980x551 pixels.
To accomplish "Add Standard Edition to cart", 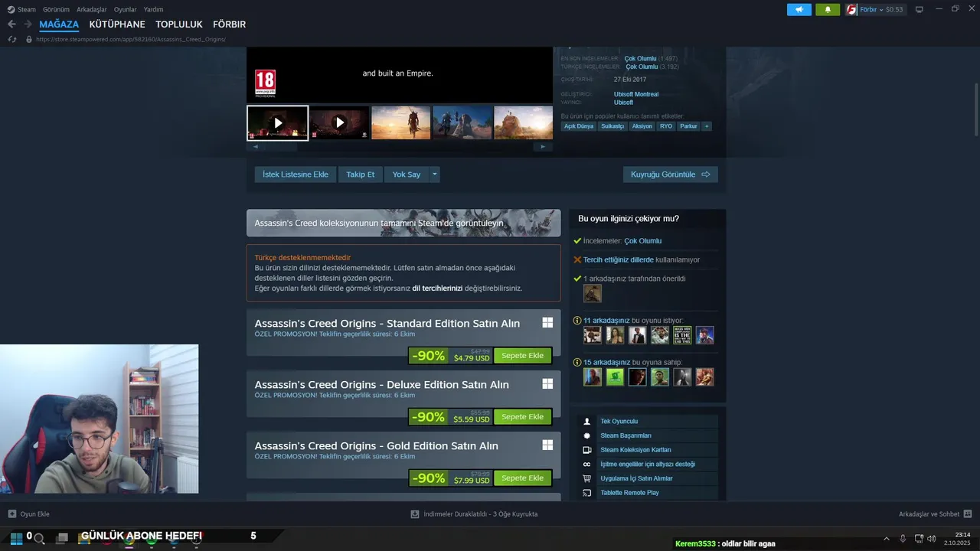I will click(x=523, y=355).
